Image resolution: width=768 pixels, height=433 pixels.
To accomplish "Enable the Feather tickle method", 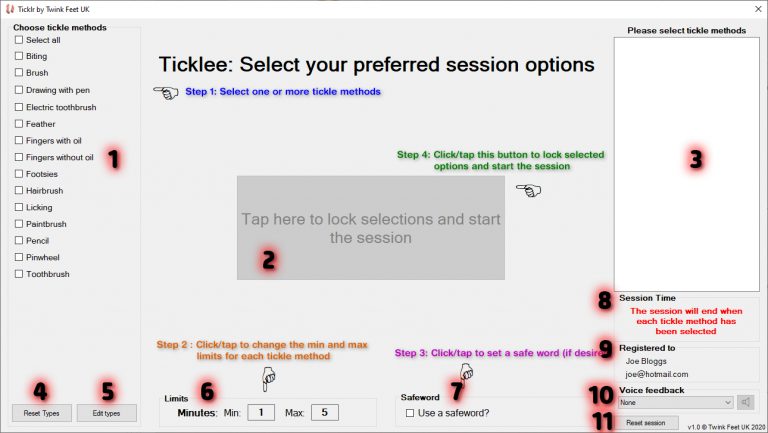I will (x=19, y=124).
